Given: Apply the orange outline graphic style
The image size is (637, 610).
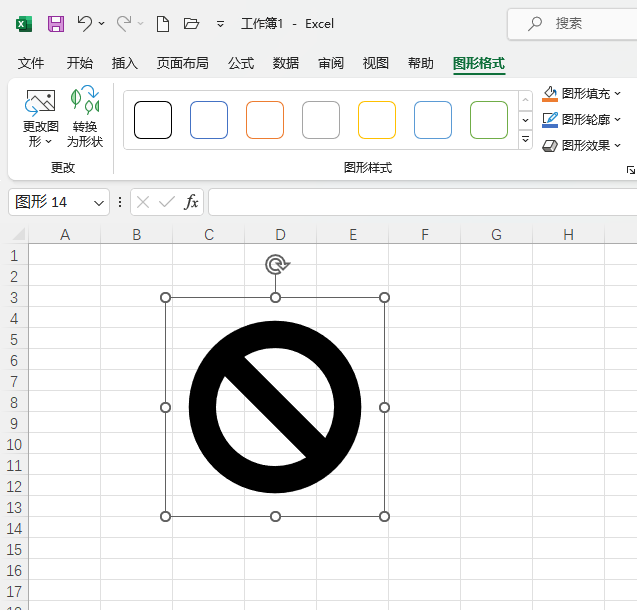Looking at the screenshot, I should click(x=265, y=120).
